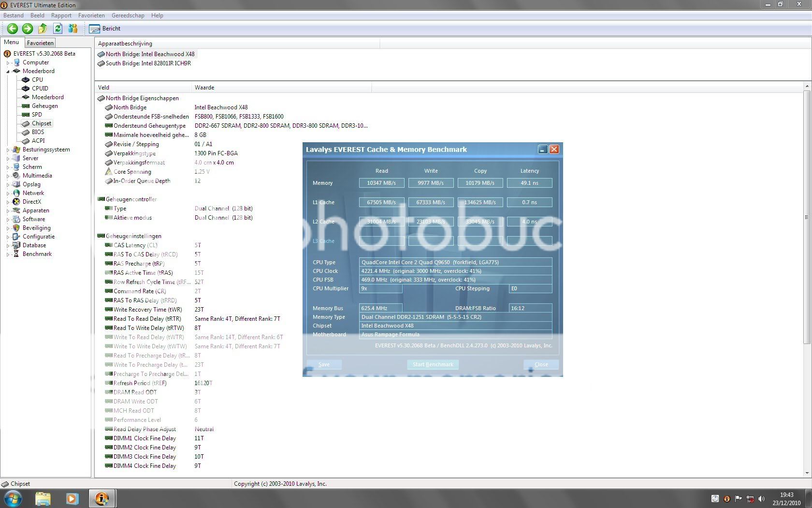This screenshot has width=812, height=508.
Task: Expand the Computer tree node
Action: coord(8,63)
